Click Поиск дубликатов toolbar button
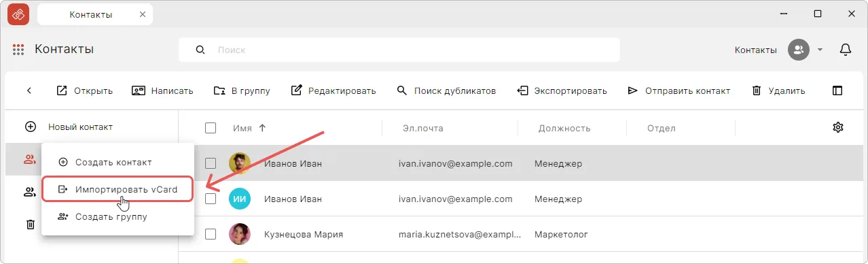868x264 pixels. pyautogui.click(x=446, y=90)
